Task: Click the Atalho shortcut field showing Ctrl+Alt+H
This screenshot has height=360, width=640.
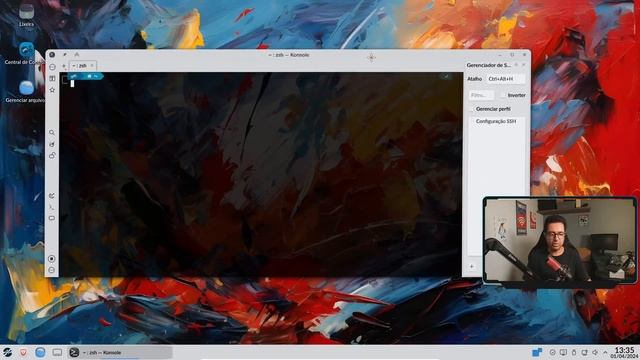Action: tap(505, 79)
